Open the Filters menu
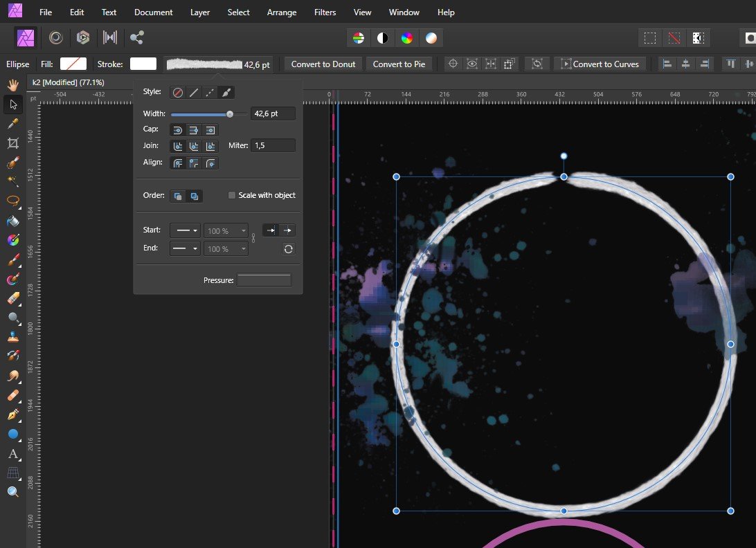The height and width of the screenshot is (548, 756). pos(325,12)
